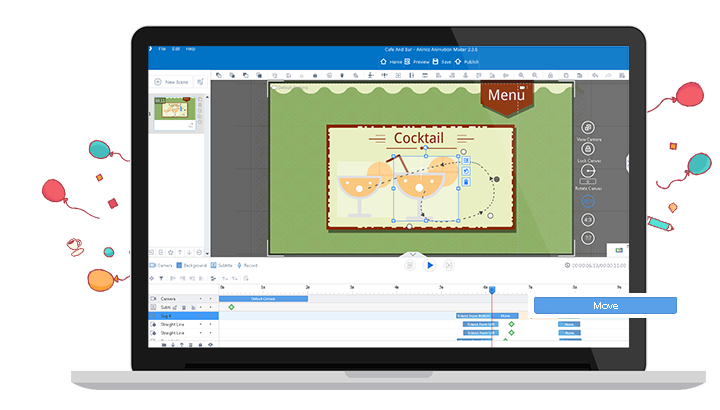Collapse canvas with chevron above Play
Viewport: 720px width, 410px height.
413,254
